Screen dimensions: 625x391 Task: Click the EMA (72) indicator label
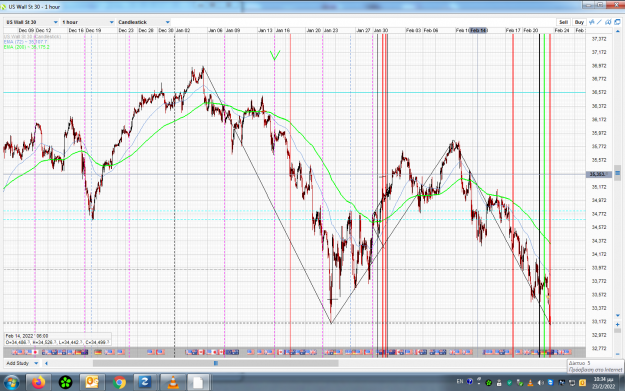25,42
